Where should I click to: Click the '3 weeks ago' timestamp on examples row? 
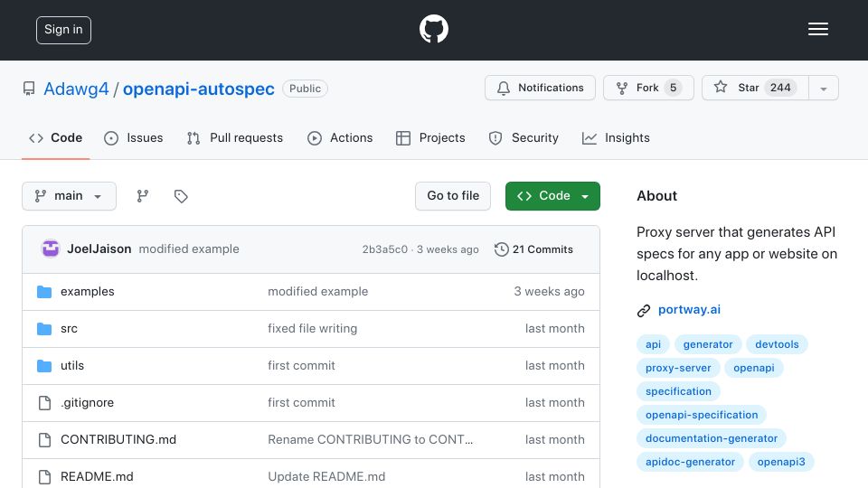point(549,292)
